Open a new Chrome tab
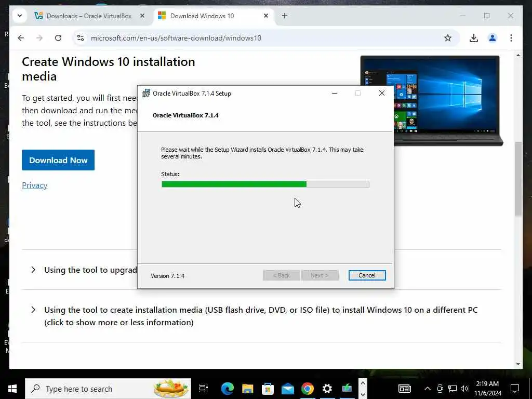Viewport: 532px width, 399px height. [x=285, y=16]
